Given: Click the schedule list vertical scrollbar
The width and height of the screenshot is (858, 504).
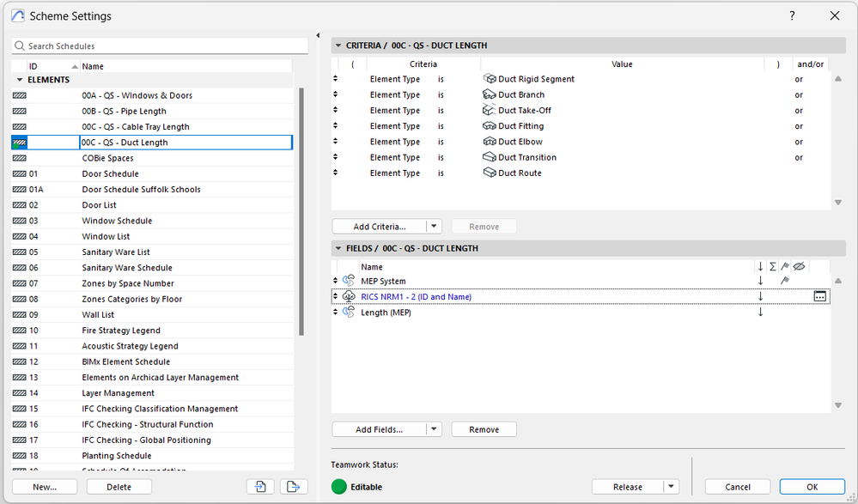Looking at the screenshot, I should pyautogui.click(x=301, y=211).
